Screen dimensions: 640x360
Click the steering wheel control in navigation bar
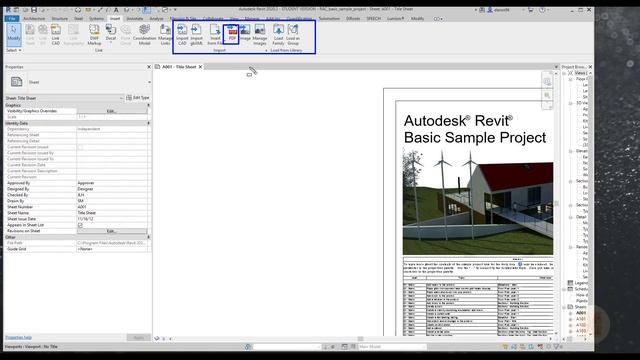tap(547, 82)
